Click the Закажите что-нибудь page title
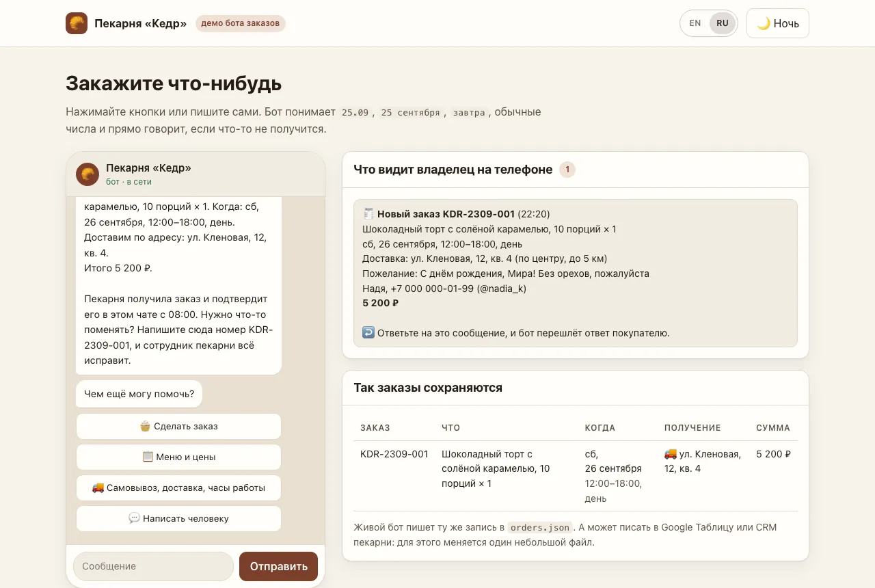 [x=174, y=83]
